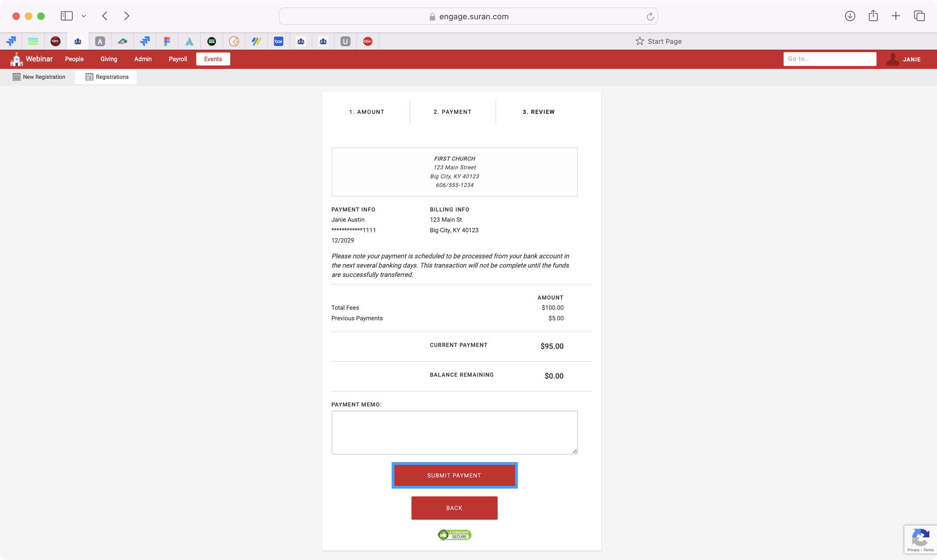
Task: Go back with the browser arrow
Action: (x=105, y=16)
